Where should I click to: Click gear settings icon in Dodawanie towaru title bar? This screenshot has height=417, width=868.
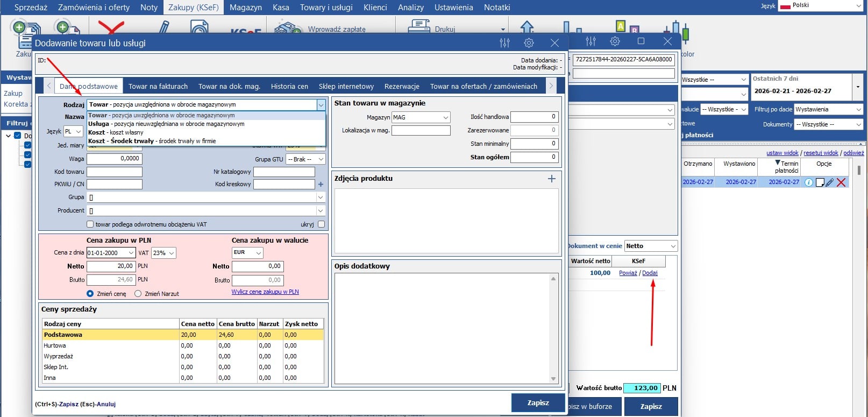click(x=529, y=43)
